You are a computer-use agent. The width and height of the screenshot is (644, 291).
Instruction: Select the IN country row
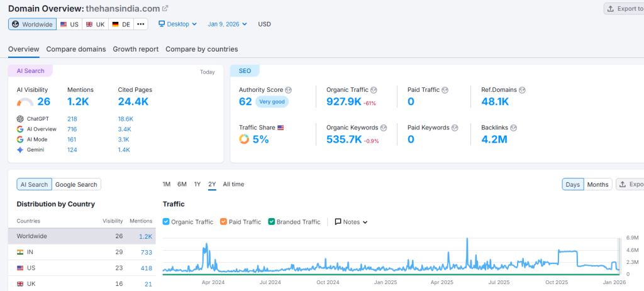pos(82,252)
